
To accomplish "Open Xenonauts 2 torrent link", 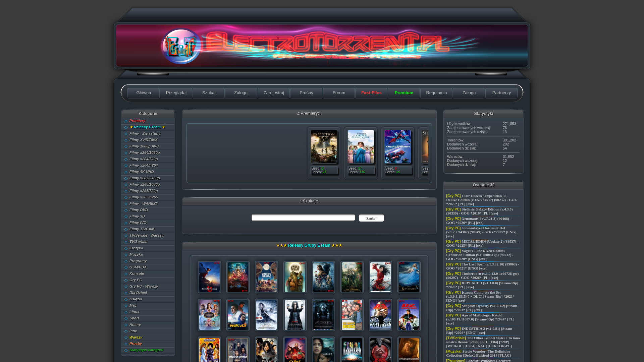I will 479,221.
